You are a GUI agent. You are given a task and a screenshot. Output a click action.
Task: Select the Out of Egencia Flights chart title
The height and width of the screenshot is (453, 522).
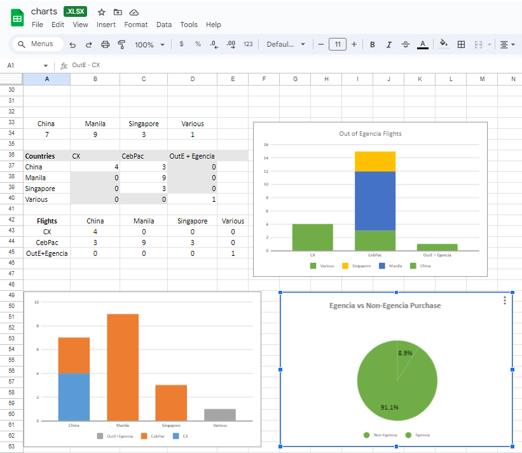[370, 134]
